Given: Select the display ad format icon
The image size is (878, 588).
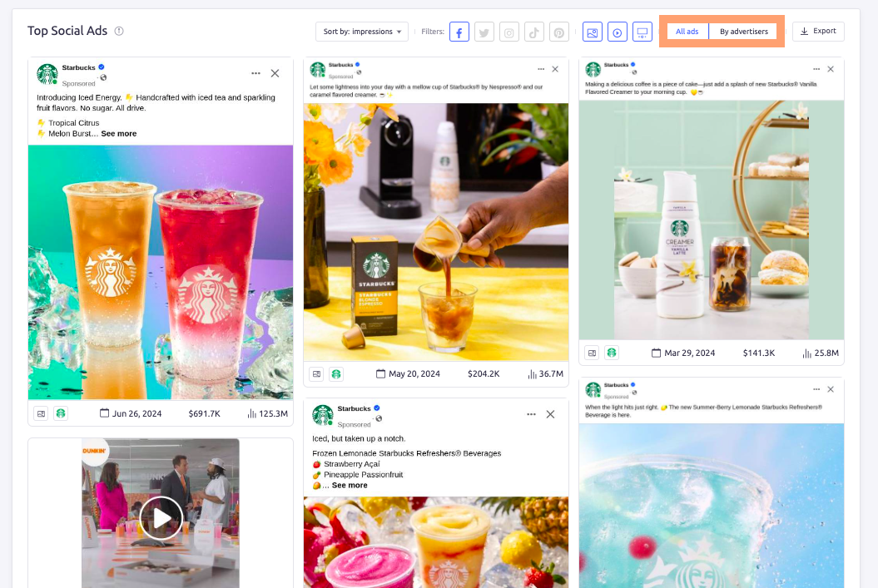Looking at the screenshot, I should 642,31.
